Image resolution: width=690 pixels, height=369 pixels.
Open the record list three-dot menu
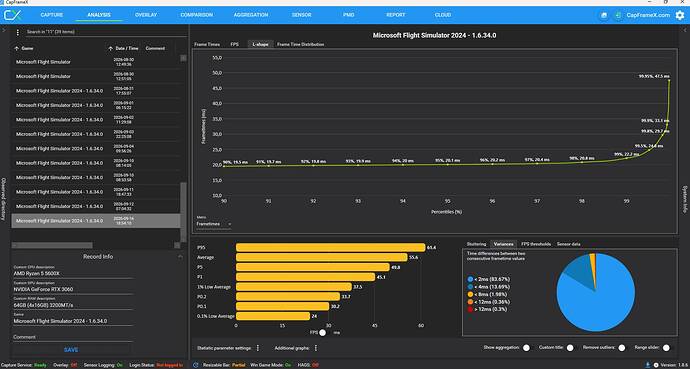click(18, 32)
